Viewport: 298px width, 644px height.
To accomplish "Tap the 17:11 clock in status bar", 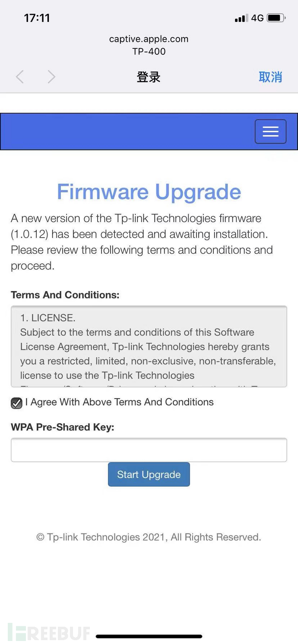I will pos(37,18).
